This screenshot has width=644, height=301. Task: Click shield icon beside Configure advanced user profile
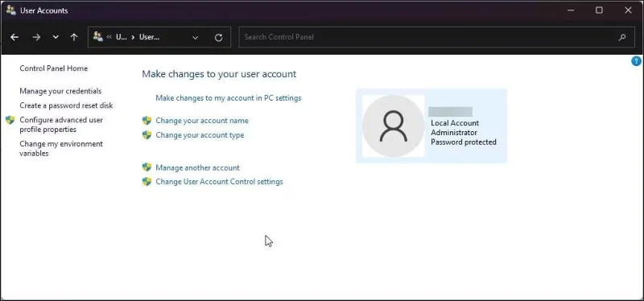tap(10, 120)
